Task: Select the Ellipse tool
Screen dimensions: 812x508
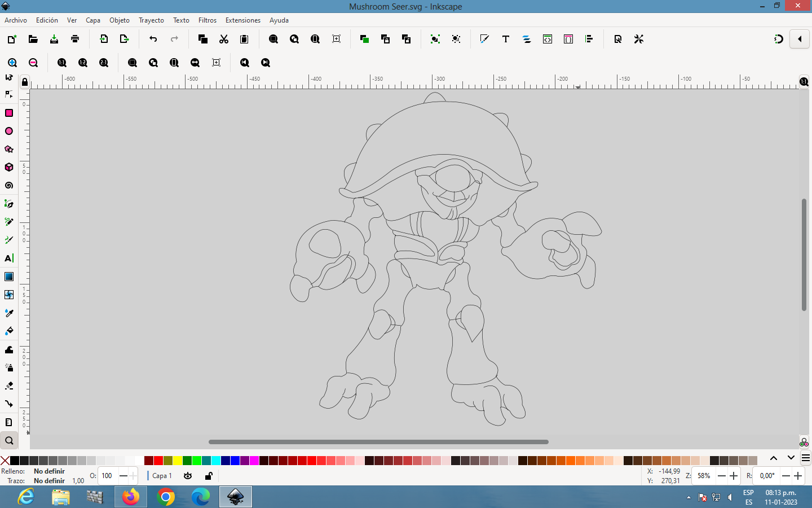Action: [9, 131]
